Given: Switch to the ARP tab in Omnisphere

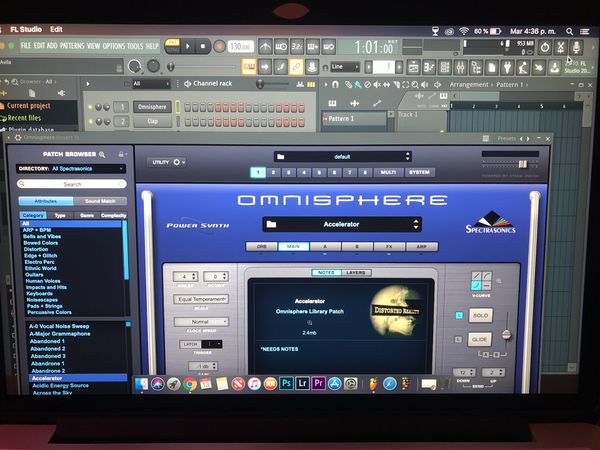Looking at the screenshot, I should (421, 247).
